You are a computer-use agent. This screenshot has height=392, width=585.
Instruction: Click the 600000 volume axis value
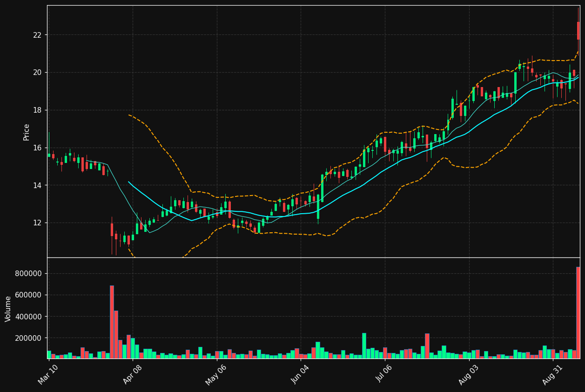click(x=28, y=295)
